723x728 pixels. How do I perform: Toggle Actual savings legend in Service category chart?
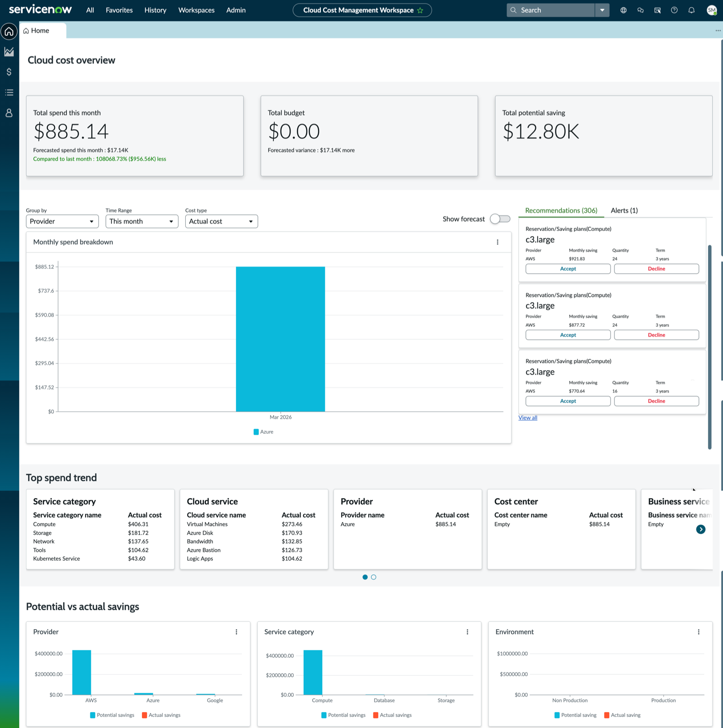392,715
